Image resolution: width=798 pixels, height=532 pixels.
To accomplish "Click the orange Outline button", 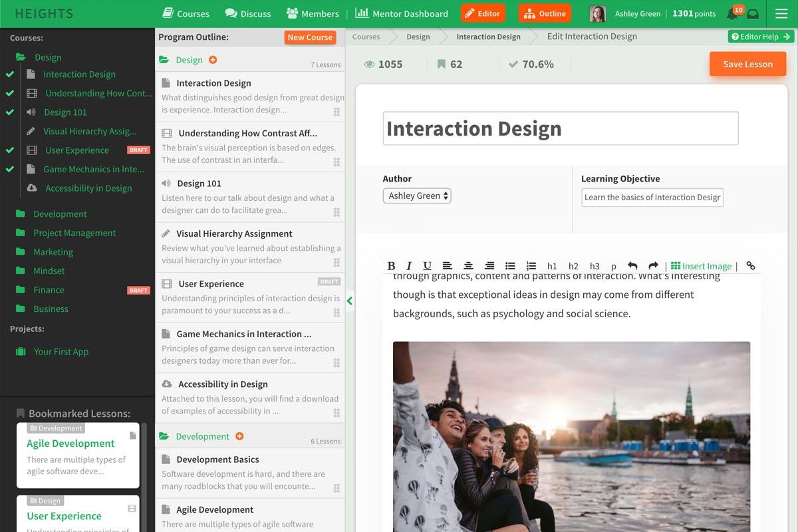I will coord(545,13).
